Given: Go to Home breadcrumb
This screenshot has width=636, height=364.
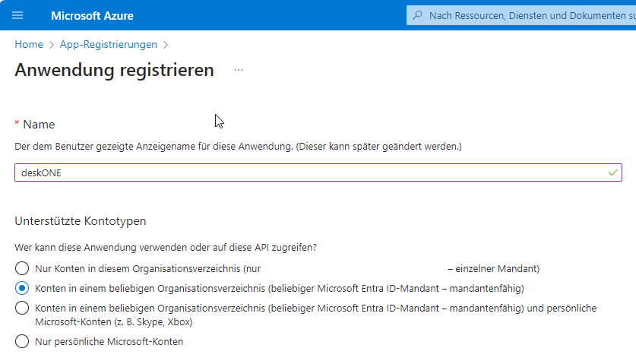Looking at the screenshot, I should click(x=29, y=44).
